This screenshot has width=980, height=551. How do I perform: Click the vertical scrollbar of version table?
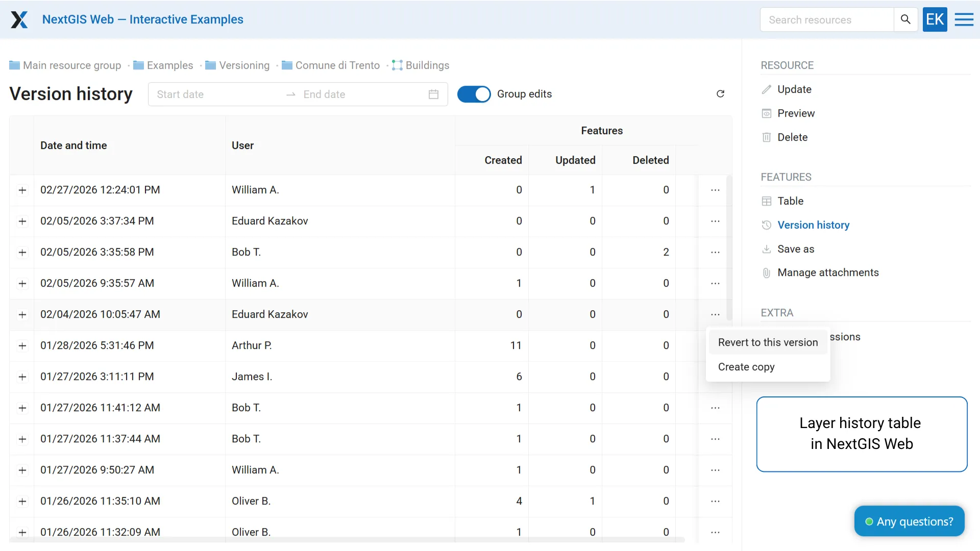pyautogui.click(x=729, y=248)
